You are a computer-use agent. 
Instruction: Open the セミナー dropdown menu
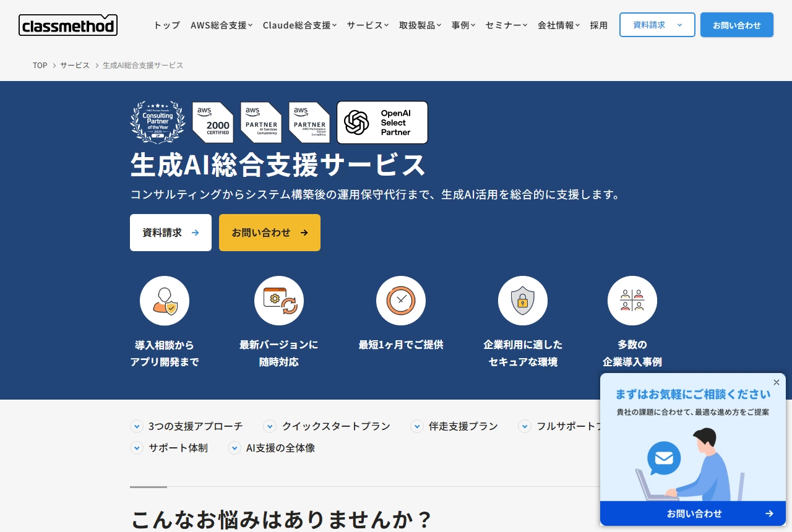tap(506, 25)
